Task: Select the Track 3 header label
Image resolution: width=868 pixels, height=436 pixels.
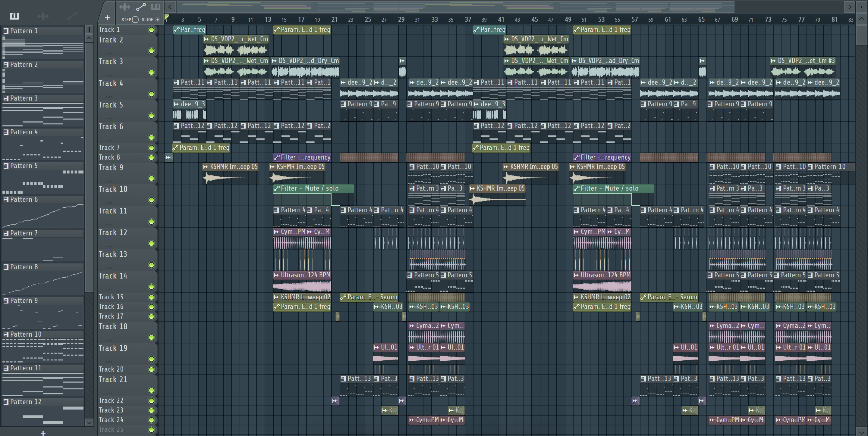Action: click(x=111, y=62)
